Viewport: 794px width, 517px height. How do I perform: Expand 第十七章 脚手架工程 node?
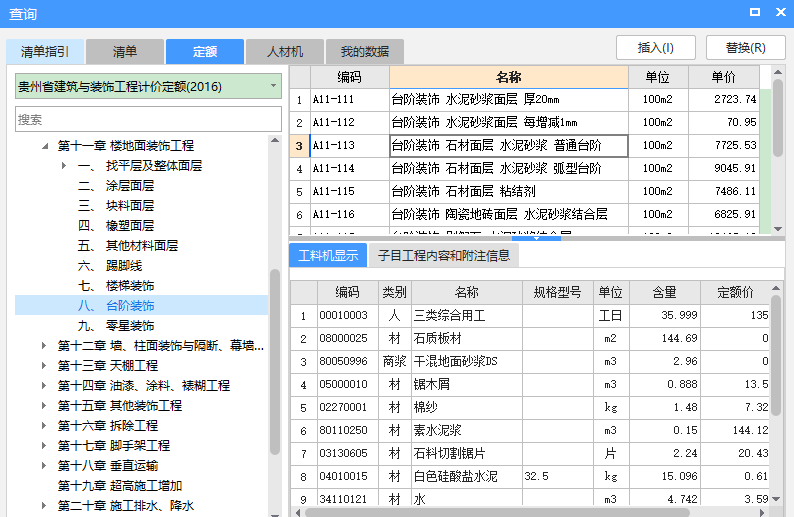pos(44,446)
